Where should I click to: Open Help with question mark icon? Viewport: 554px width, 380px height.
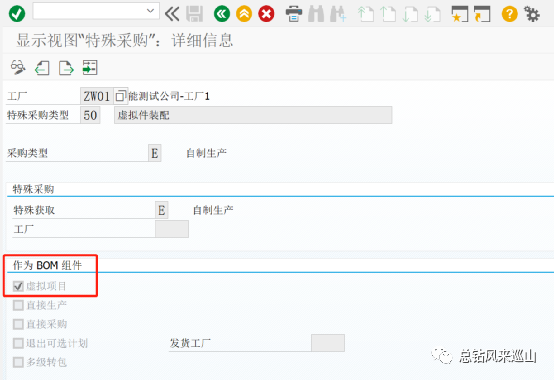tap(509, 14)
